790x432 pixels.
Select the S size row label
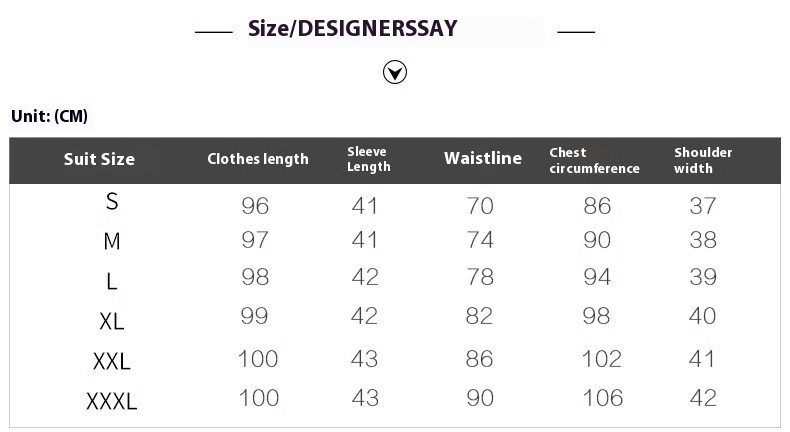point(112,202)
